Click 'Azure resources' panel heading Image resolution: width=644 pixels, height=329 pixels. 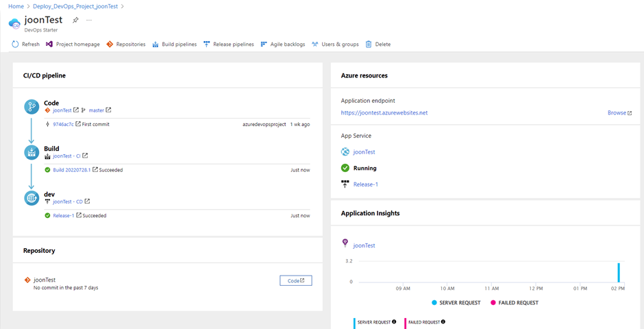point(364,75)
